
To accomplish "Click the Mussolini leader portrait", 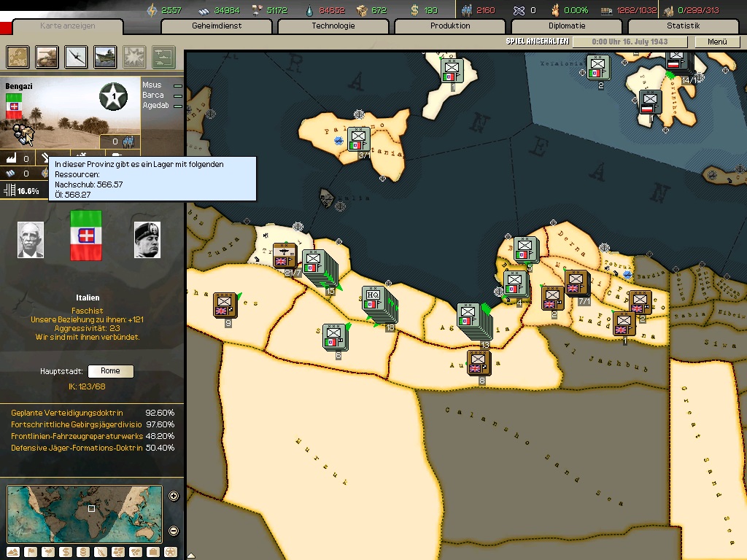I will point(147,240).
